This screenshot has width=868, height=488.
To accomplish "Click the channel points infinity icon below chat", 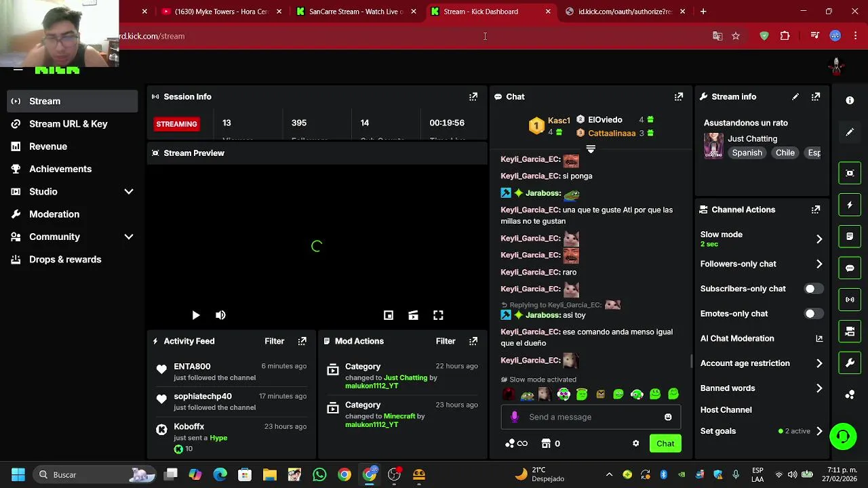I will click(x=517, y=443).
